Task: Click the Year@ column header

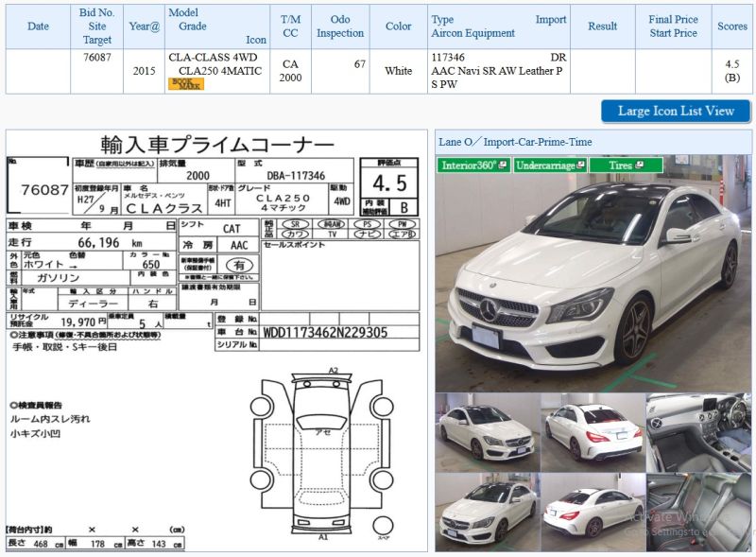Action: coord(145,26)
